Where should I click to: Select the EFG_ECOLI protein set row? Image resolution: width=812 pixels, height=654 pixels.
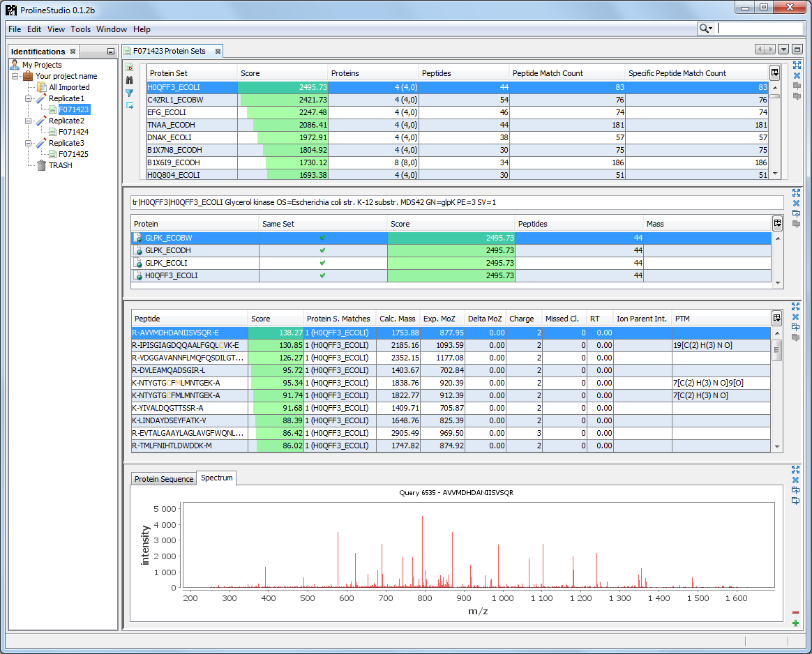pyautogui.click(x=167, y=112)
